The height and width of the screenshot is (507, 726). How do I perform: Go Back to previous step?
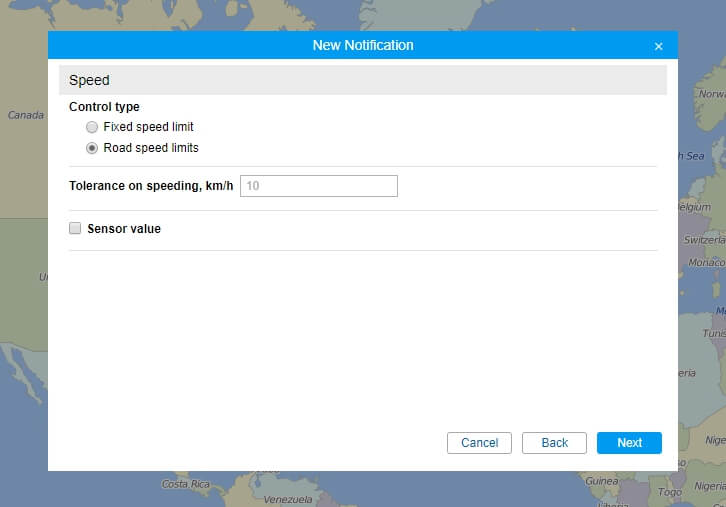point(554,443)
